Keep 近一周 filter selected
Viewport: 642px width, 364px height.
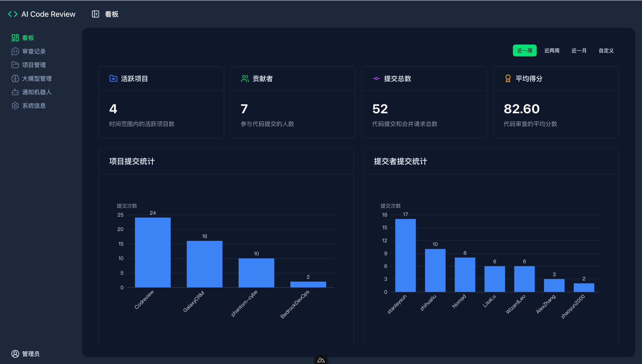pyautogui.click(x=525, y=50)
